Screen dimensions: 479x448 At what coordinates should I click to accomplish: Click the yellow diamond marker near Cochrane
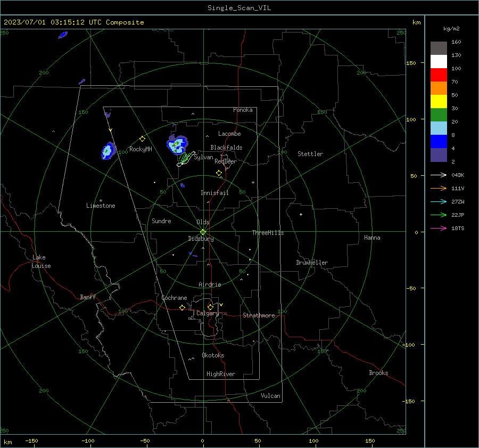click(182, 308)
